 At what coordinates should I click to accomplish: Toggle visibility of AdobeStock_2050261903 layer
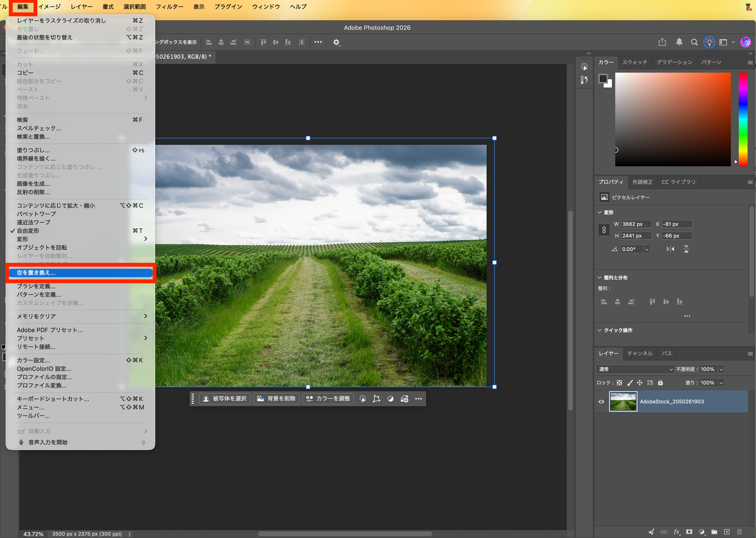tap(601, 401)
